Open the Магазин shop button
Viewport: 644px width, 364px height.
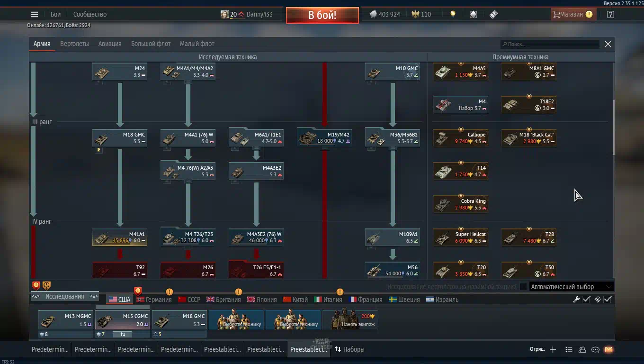point(572,14)
